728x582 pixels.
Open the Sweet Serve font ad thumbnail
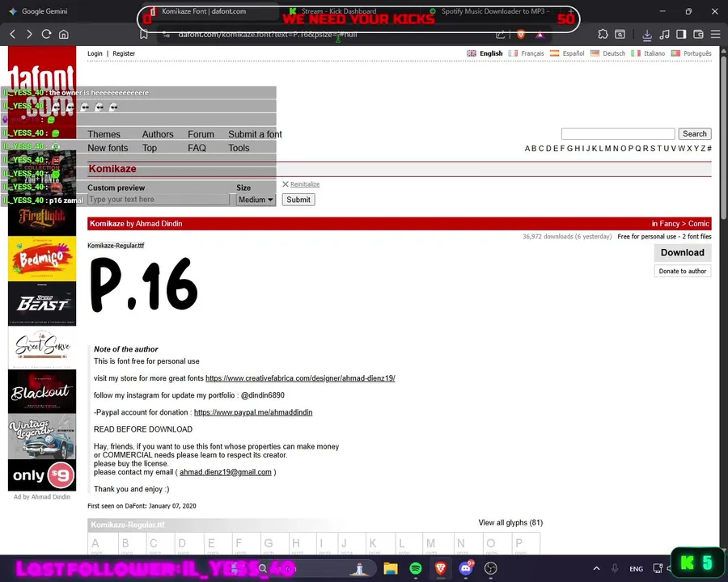pyautogui.click(x=42, y=348)
